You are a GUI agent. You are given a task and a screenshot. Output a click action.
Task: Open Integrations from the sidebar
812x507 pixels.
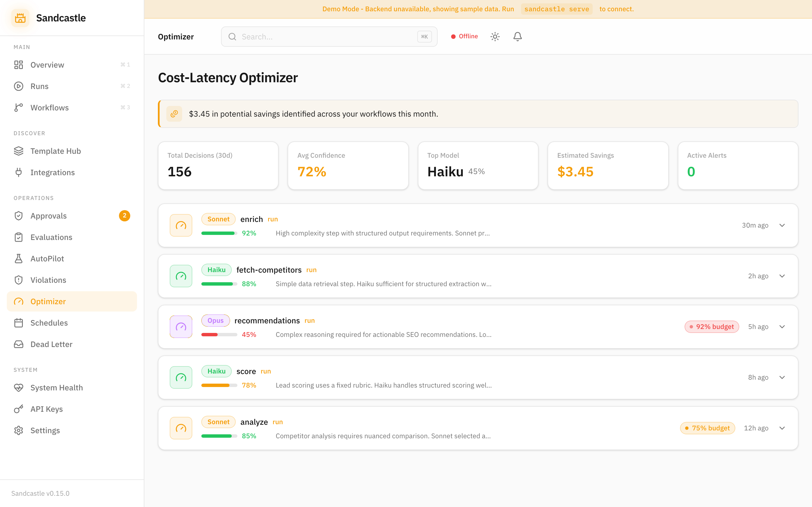[x=52, y=172]
